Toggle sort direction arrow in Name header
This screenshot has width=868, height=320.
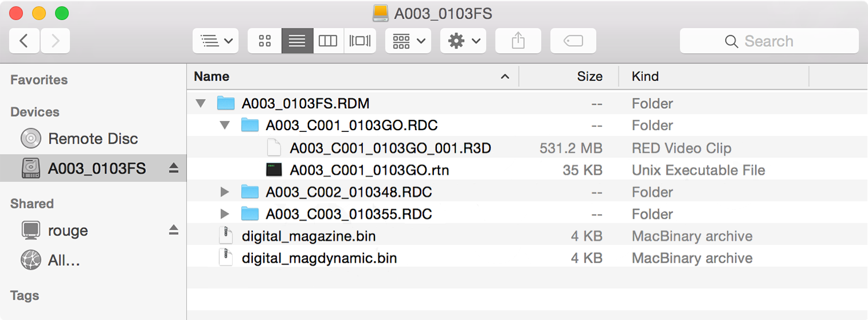pyautogui.click(x=505, y=76)
